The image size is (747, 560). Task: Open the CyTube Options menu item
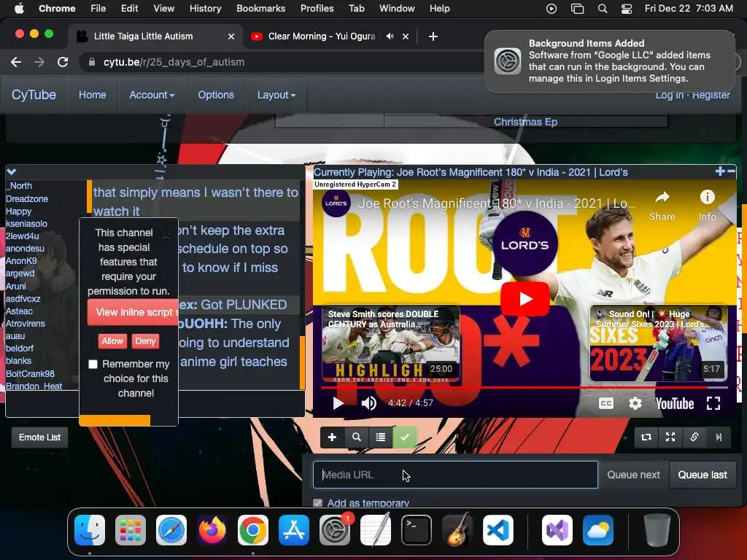216,95
